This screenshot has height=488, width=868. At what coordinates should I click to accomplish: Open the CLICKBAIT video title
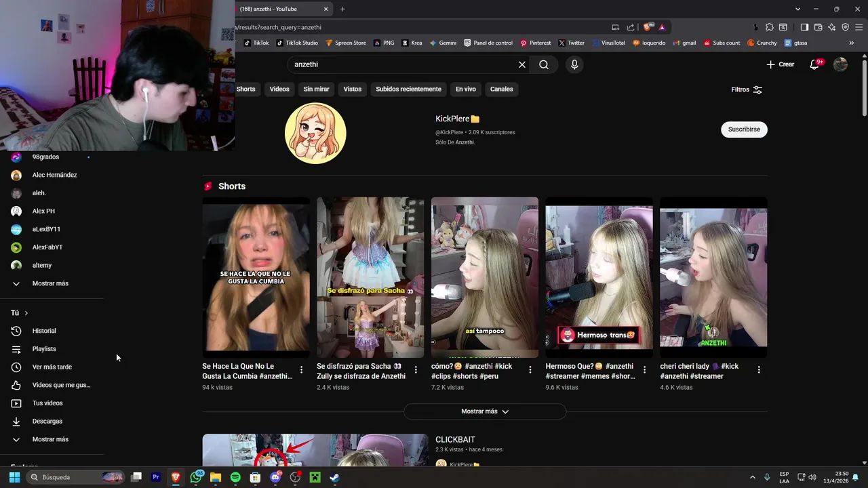point(455,440)
